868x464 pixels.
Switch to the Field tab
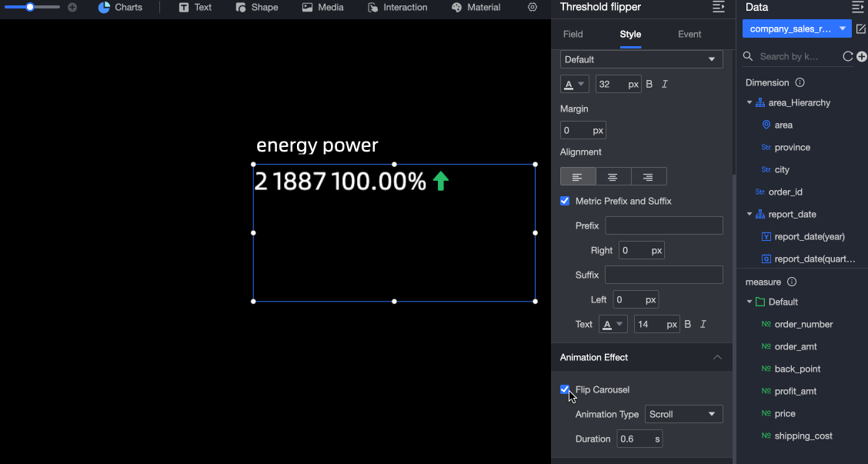[x=573, y=35]
